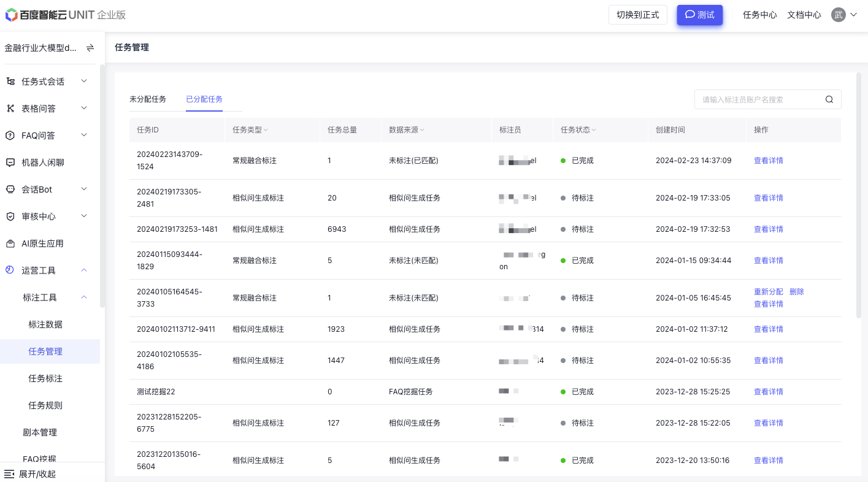Expand the FAQ问答 menu chevron
Image resolution: width=868 pixels, height=482 pixels.
tap(84, 135)
